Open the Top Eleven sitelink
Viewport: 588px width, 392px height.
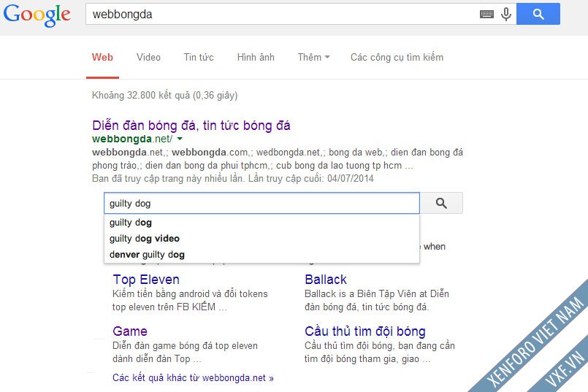[x=146, y=280]
